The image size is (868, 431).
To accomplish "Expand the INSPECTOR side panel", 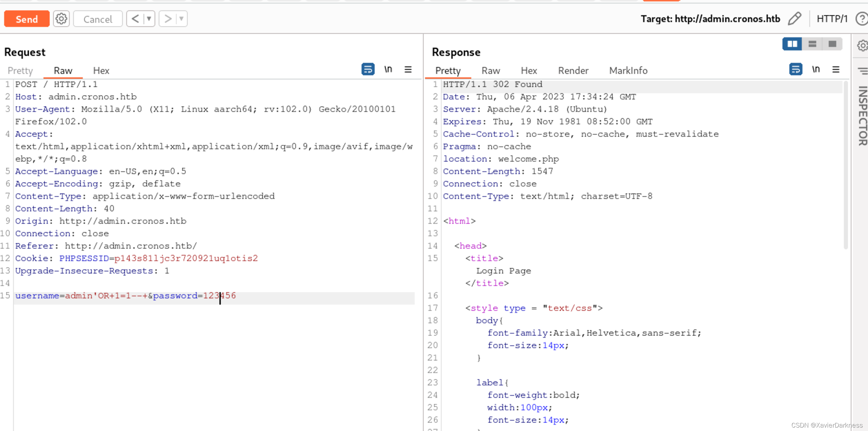I will click(x=862, y=116).
